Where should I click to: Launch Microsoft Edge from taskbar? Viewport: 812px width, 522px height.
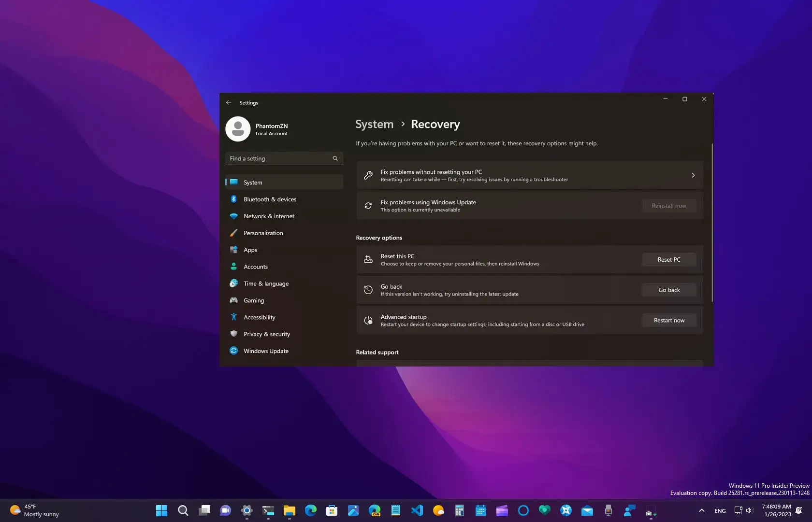click(311, 510)
